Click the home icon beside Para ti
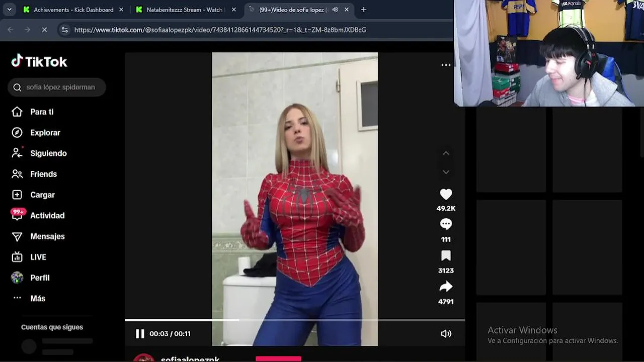The image size is (644, 362). [17, 112]
